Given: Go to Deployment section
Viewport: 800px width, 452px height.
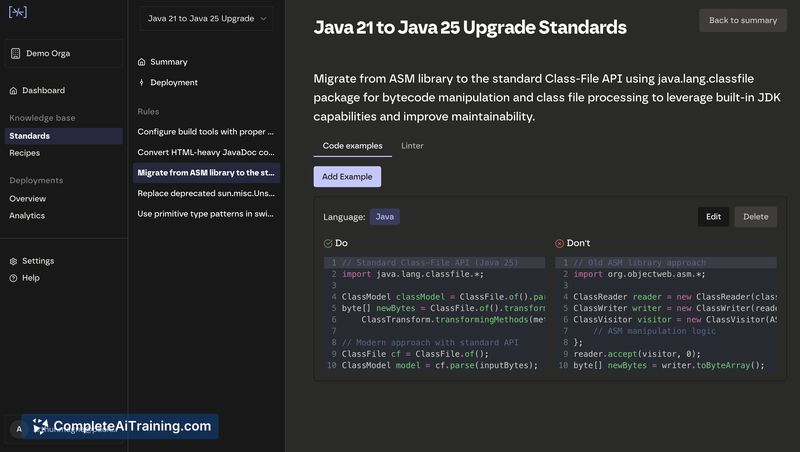Looking at the screenshot, I should point(206,82).
